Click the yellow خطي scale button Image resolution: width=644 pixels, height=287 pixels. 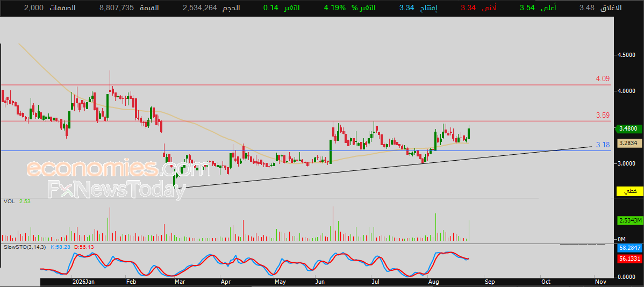(630, 191)
